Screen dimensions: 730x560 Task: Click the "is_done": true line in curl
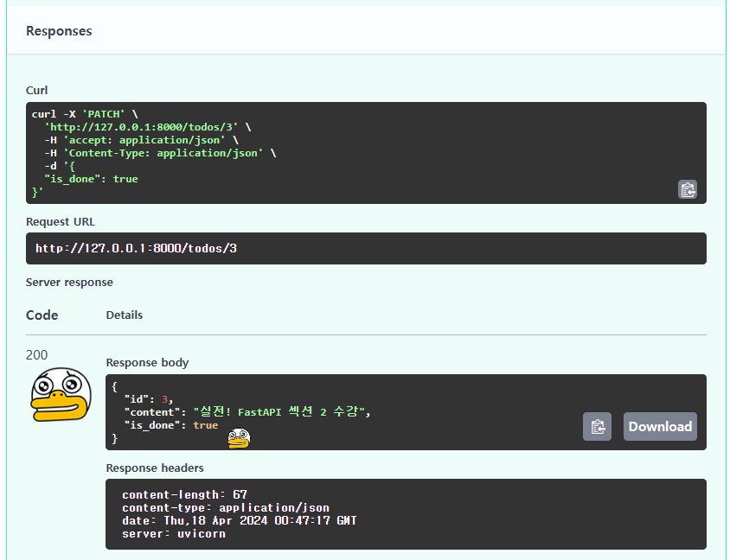92,179
